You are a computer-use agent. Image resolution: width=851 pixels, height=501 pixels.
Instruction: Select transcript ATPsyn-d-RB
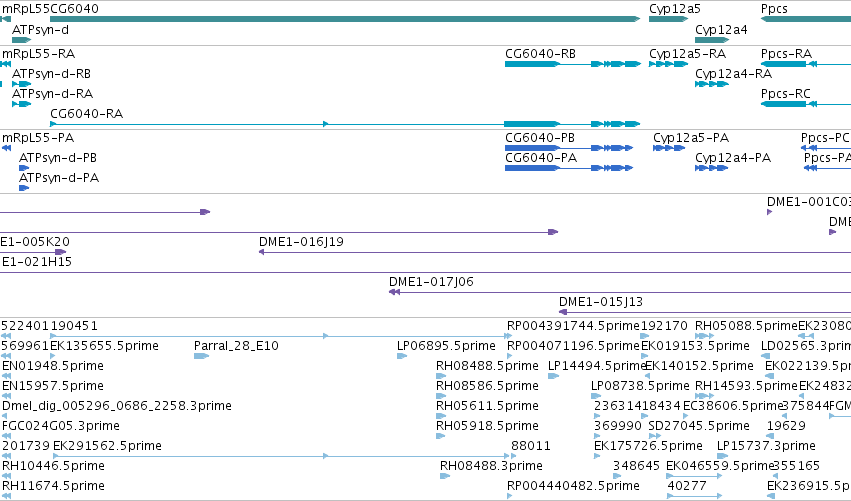(22, 84)
